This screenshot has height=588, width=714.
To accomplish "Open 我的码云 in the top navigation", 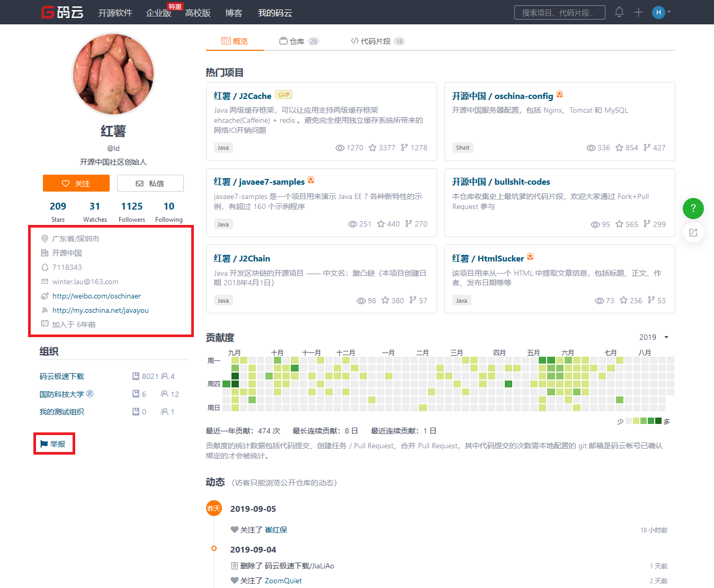I will 275,13.
